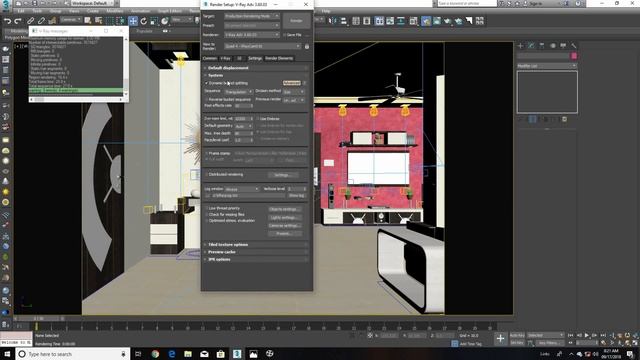This screenshot has height=360, width=640.
Task: Open the View to Render dropdown
Action: point(263,47)
